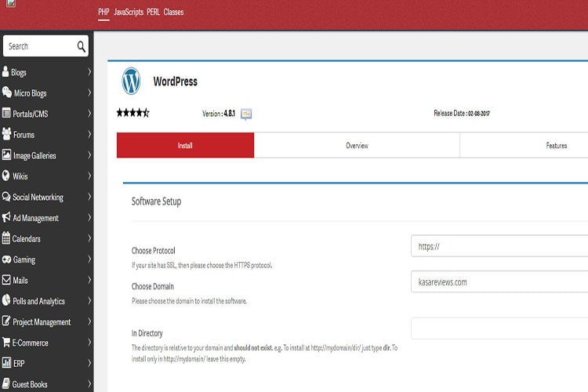Open the Wikis category link

click(x=20, y=176)
